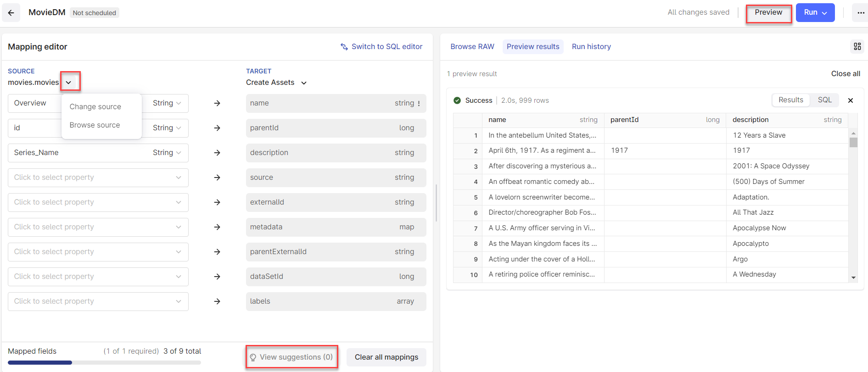The image size is (868, 372).
Task: Open the Overview row String type dropdown
Action: (167, 103)
